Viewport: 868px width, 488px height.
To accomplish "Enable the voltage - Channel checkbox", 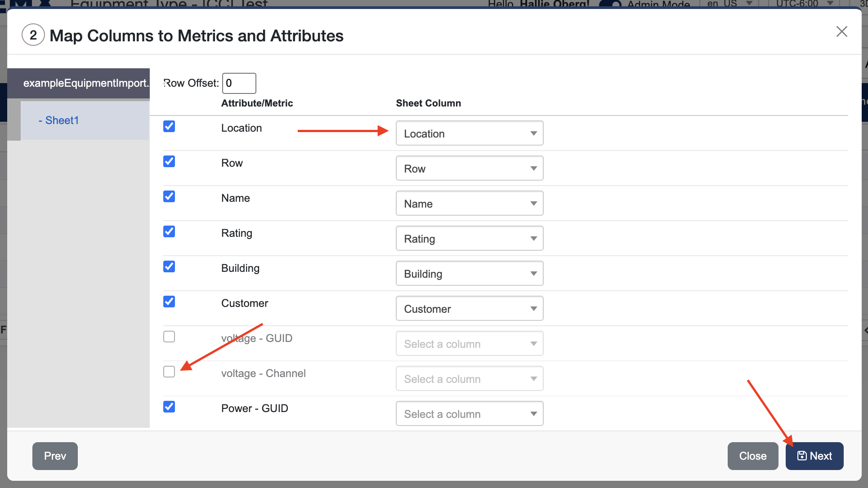I will (x=169, y=372).
